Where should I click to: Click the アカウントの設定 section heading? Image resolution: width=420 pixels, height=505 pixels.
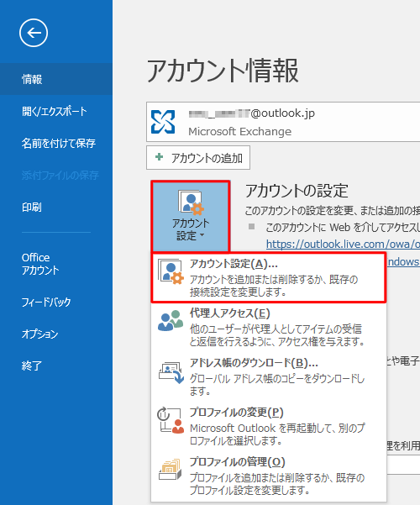point(297,191)
